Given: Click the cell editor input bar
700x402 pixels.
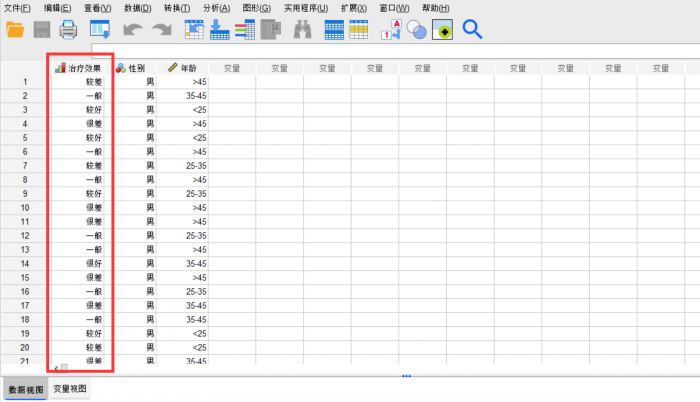Looking at the screenshot, I should point(390,50).
